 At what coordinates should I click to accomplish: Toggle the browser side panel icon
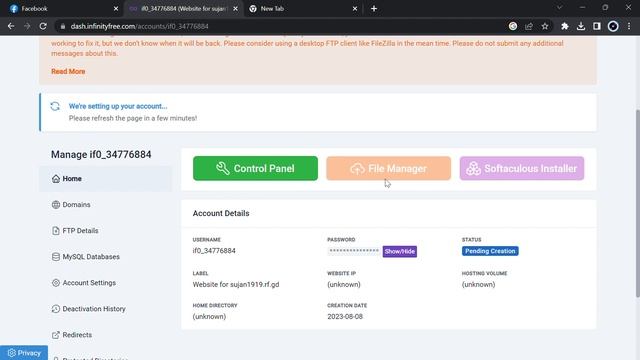[597, 26]
